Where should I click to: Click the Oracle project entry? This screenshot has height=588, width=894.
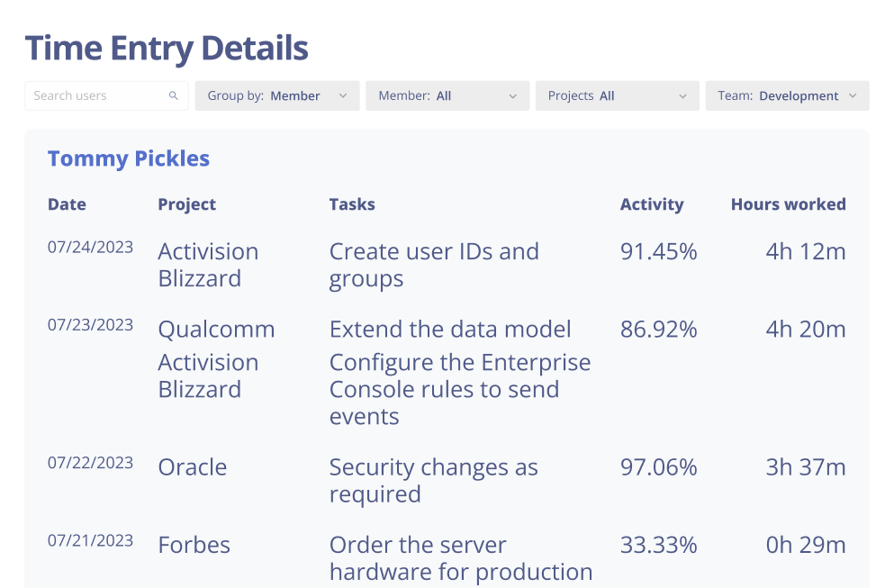(193, 467)
